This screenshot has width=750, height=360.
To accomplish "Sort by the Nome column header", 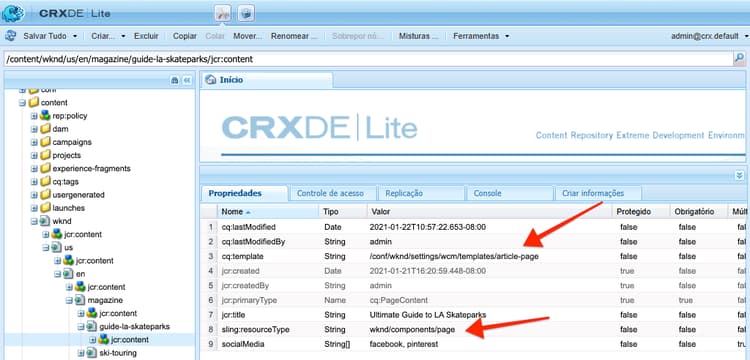I will pyautogui.click(x=268, y=211).
